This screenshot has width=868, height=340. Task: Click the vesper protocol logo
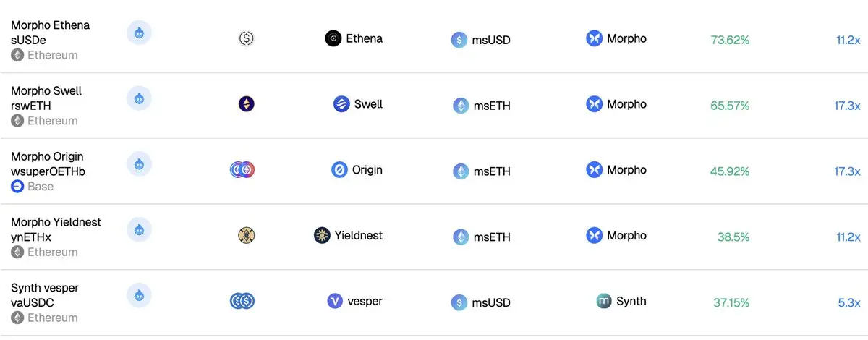click(x=335, y=301)
